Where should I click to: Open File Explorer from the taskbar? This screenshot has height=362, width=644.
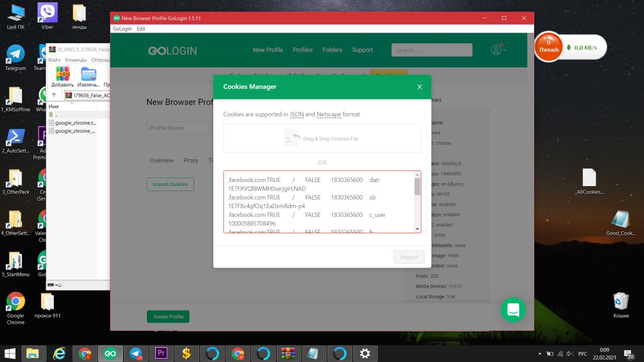[32, 353]
